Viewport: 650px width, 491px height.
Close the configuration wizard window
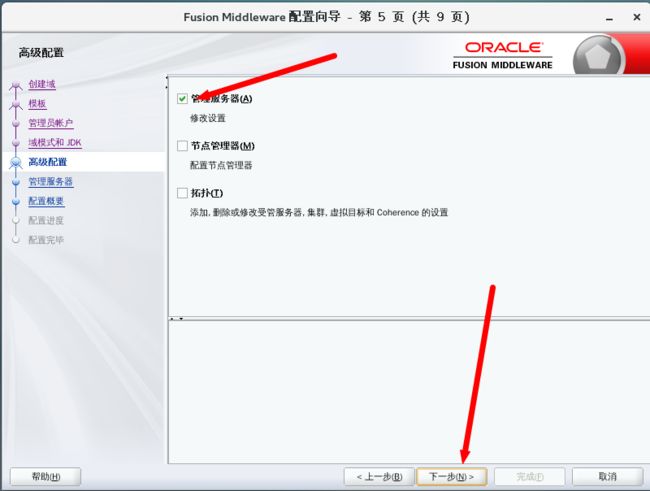[637, 17]
